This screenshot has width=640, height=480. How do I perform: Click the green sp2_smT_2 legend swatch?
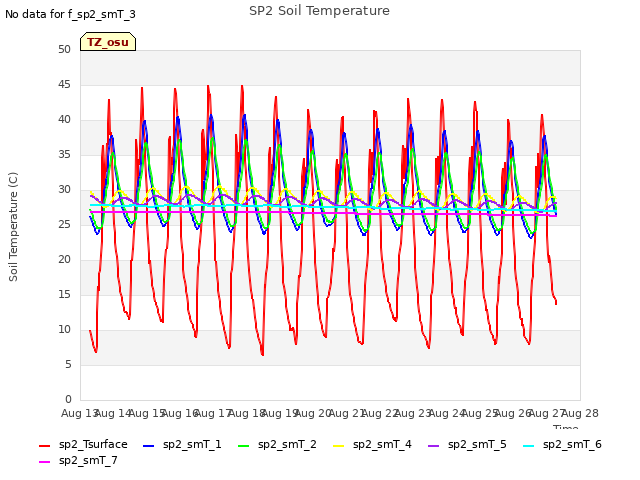point(243,446)
